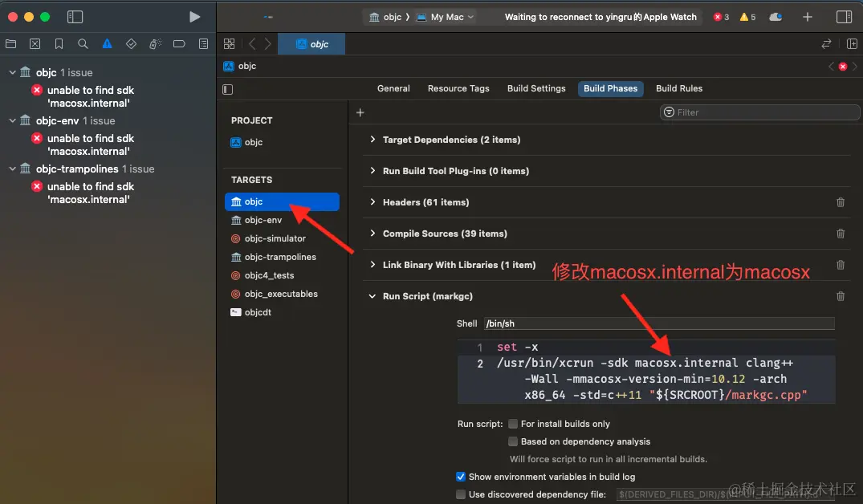
Task: Open the related items grid icon
Action: [x=229, y=44]
